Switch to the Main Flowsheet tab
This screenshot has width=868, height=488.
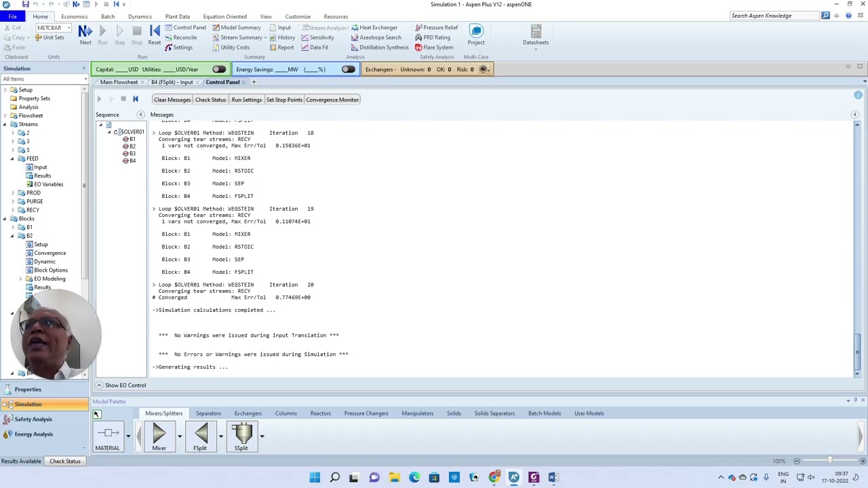(119, 82)
